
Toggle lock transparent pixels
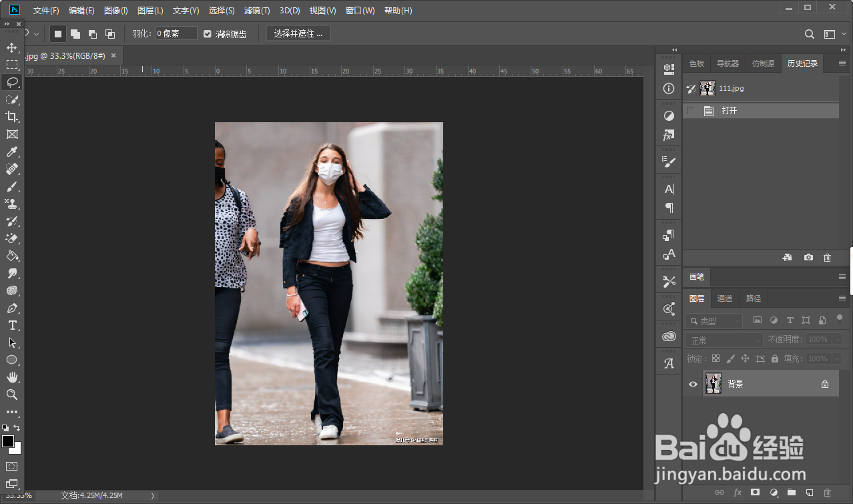[x=716, y=358]
